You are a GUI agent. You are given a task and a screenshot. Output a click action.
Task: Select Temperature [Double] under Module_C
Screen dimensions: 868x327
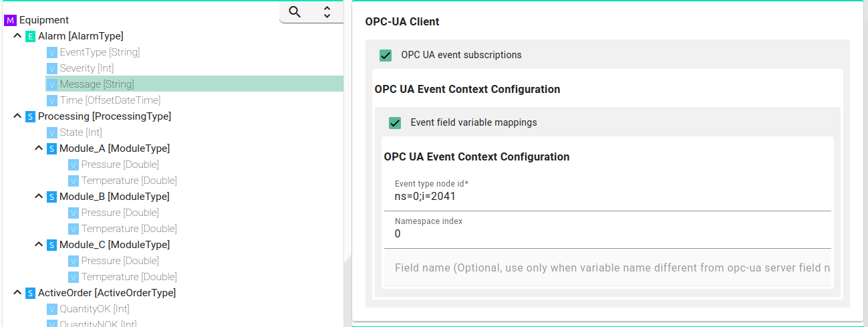129,277
